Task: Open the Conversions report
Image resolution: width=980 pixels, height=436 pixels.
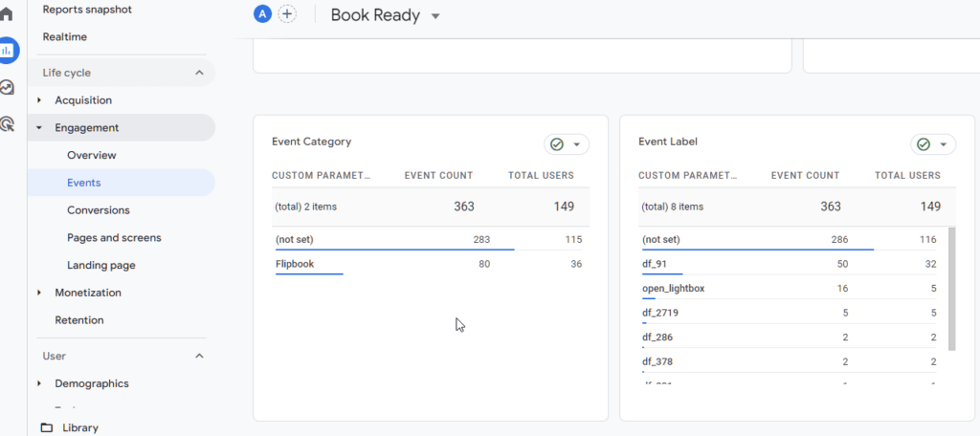Action: (98, 210)
